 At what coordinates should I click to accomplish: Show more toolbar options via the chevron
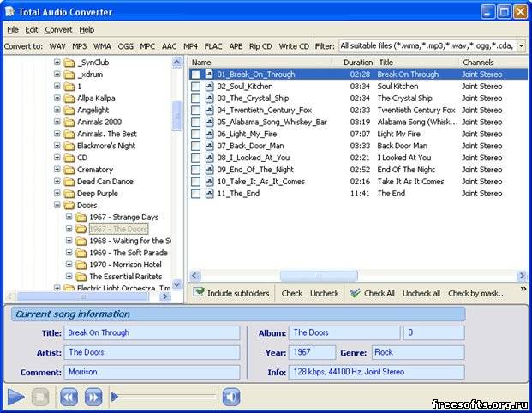(x=523, y=289)
